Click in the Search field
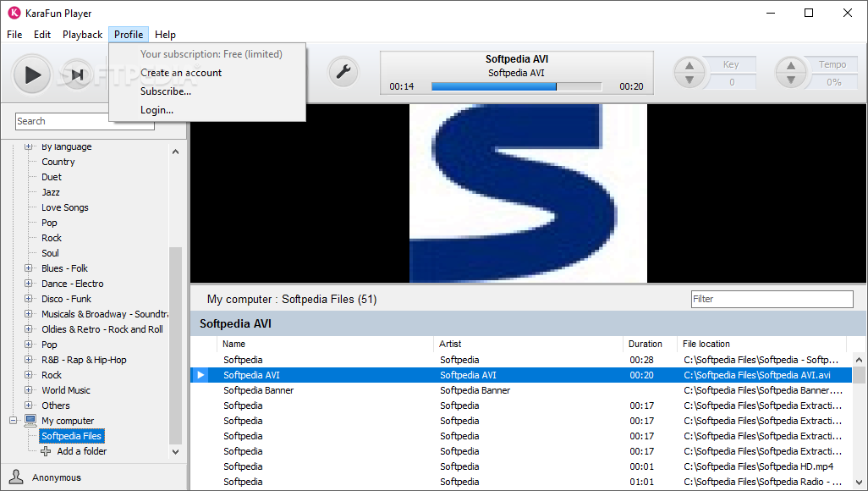 click(x=85, y=121)
